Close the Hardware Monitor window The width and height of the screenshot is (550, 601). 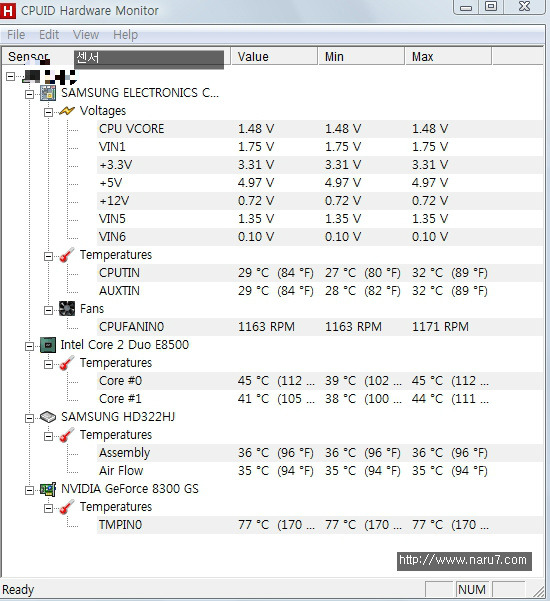524,7
